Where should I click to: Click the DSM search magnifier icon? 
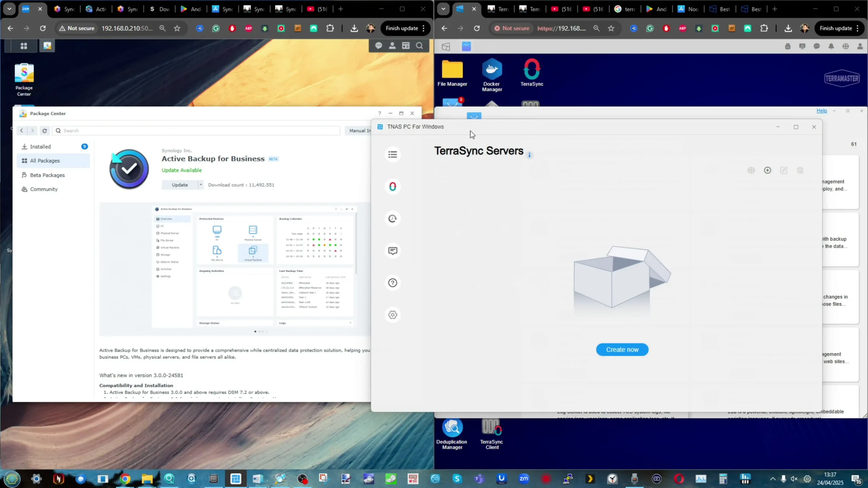[x=419, y=46]
